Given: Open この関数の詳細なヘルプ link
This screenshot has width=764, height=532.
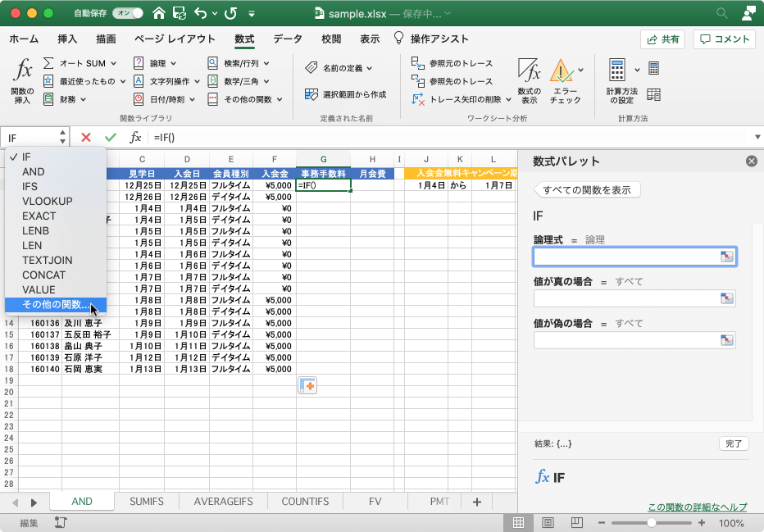Looking at the screenshot, I should (697, 507).
